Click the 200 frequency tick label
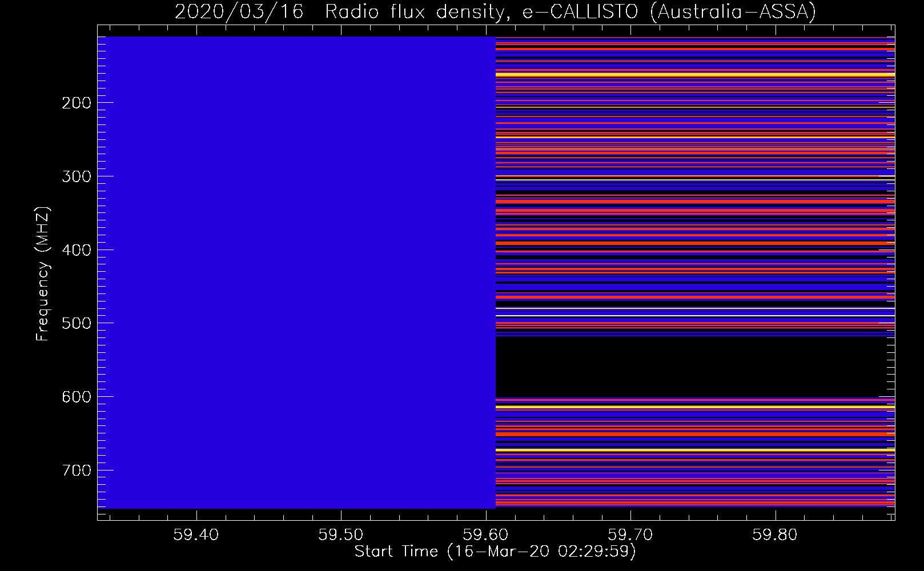The width and height of the screenshot is (924, 571). coord(77,103)
